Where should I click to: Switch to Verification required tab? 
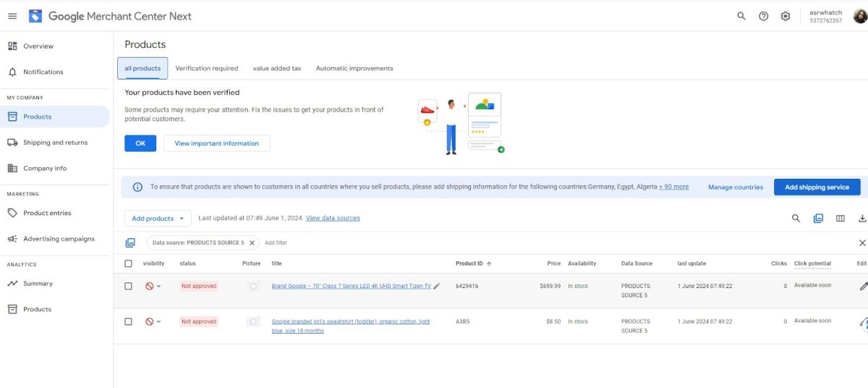click(x=206, y=68)
